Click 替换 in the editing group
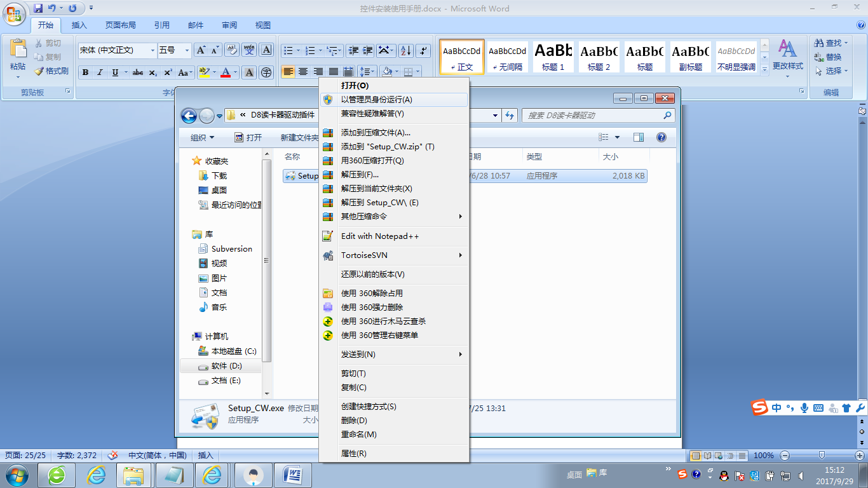 [x=828, y=57]
